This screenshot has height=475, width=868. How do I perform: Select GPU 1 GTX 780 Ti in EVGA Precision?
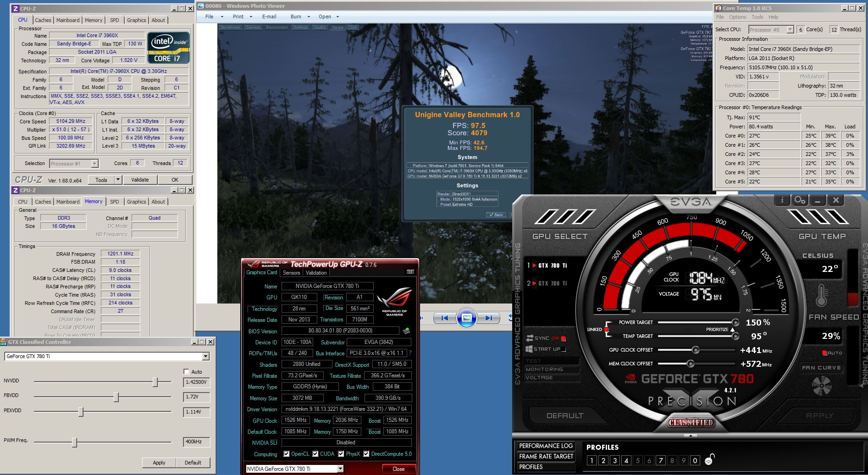[x=548, y=265]
